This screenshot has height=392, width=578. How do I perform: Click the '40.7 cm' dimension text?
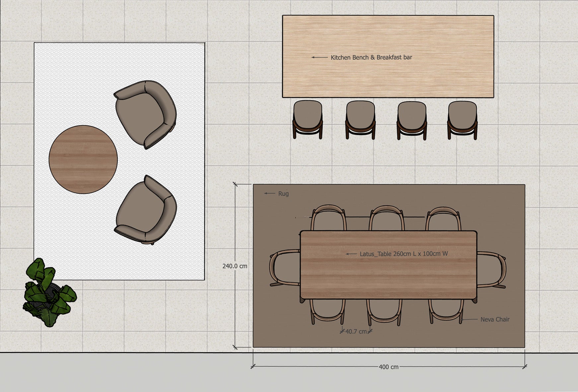coord(356,331)
